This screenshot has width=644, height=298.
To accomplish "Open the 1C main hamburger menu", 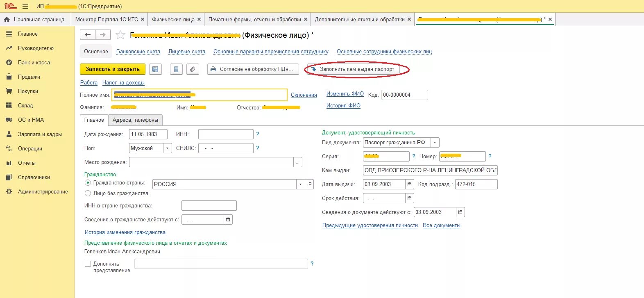I will [25, 6].
